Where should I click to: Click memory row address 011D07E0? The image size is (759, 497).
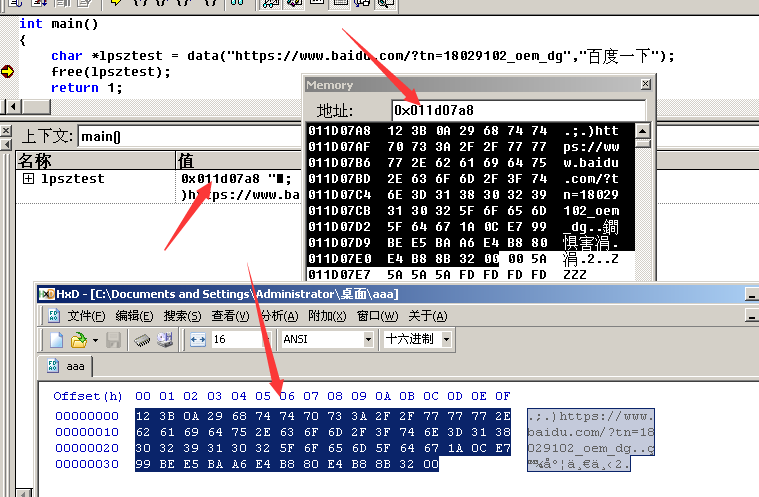(339, 258)
